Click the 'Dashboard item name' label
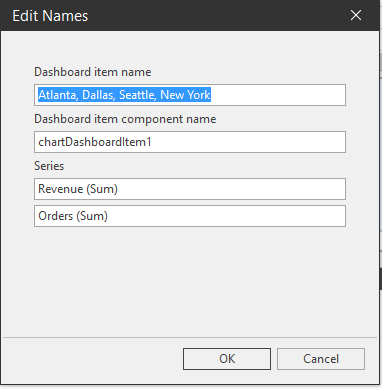This screenshot has height=389, width=382. pyautogui.click(x=93, y=72)
